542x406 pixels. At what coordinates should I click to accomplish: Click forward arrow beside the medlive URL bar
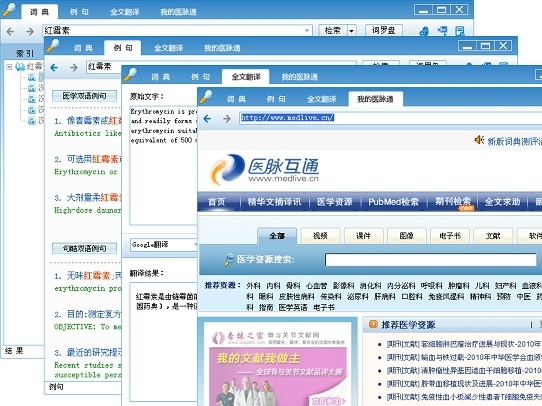click(x=227, y=119)
